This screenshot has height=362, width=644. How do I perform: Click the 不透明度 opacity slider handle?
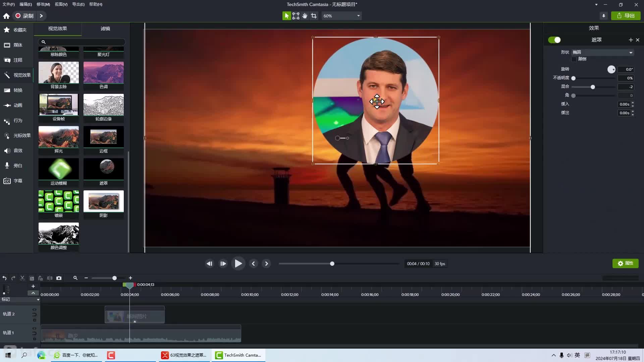(574, 78)
